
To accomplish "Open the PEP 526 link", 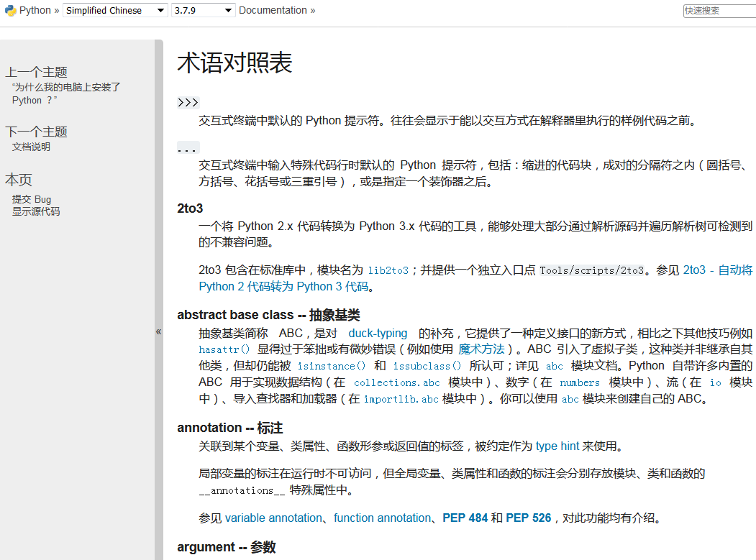I will [x=529, y=518].
